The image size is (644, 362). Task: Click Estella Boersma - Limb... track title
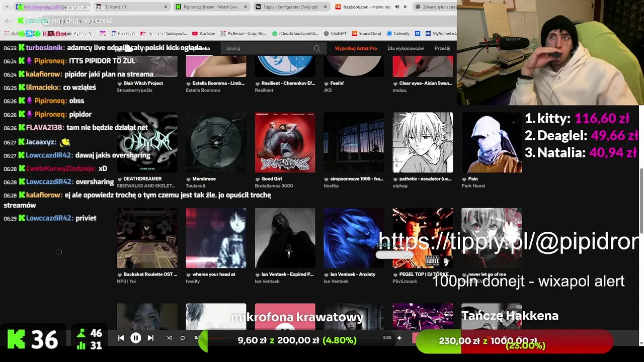pos(218,83)
